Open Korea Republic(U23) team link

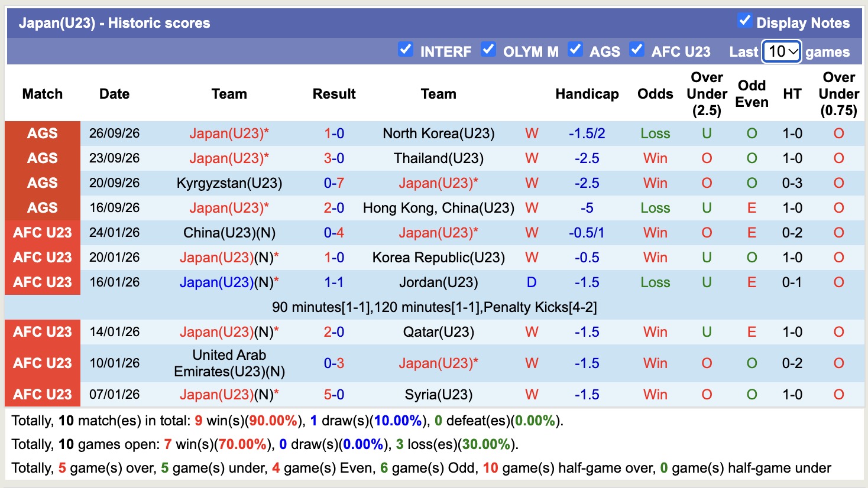click(439, 258)
